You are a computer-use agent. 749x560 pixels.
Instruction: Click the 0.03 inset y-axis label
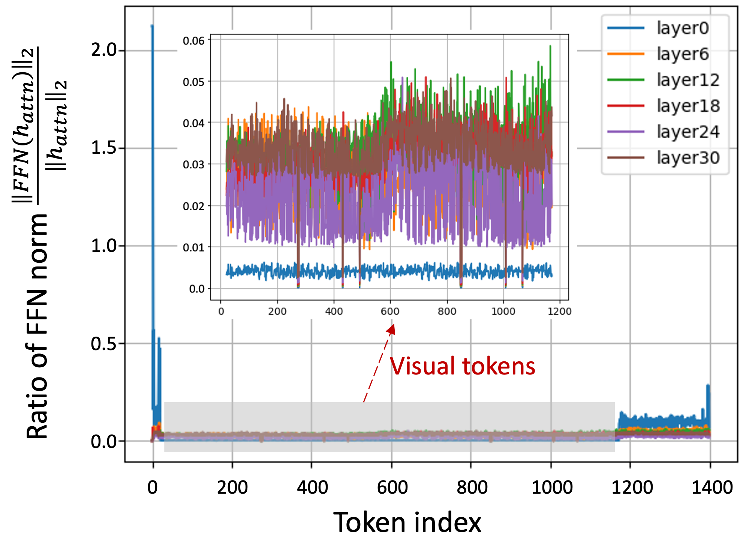pyautogui.click(x=193, y=165)
